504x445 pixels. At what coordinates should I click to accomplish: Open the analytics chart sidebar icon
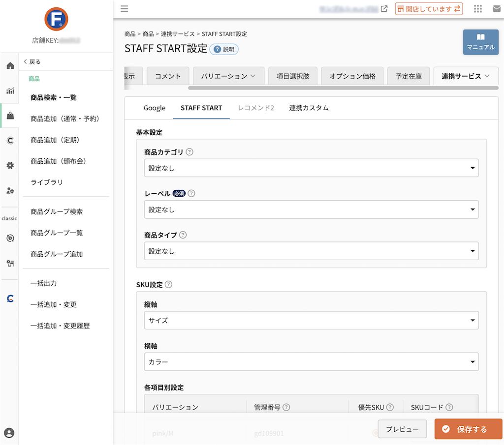click(x=10, y=91)
